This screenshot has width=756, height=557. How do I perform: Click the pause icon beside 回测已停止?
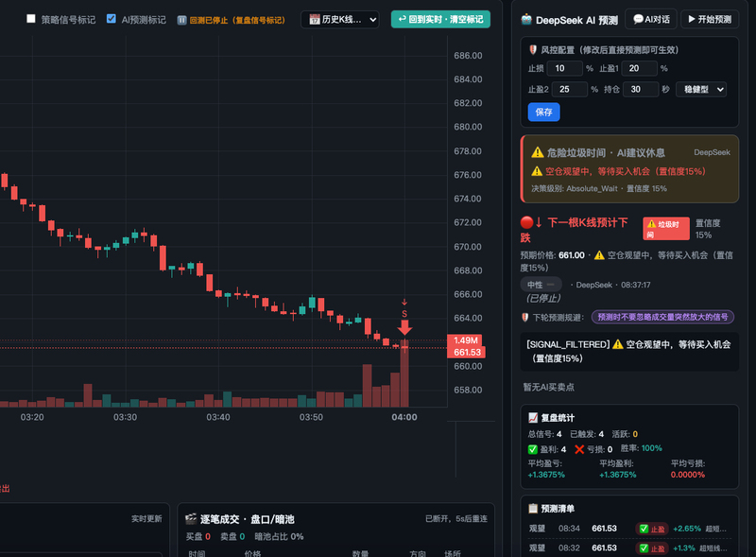181,20
